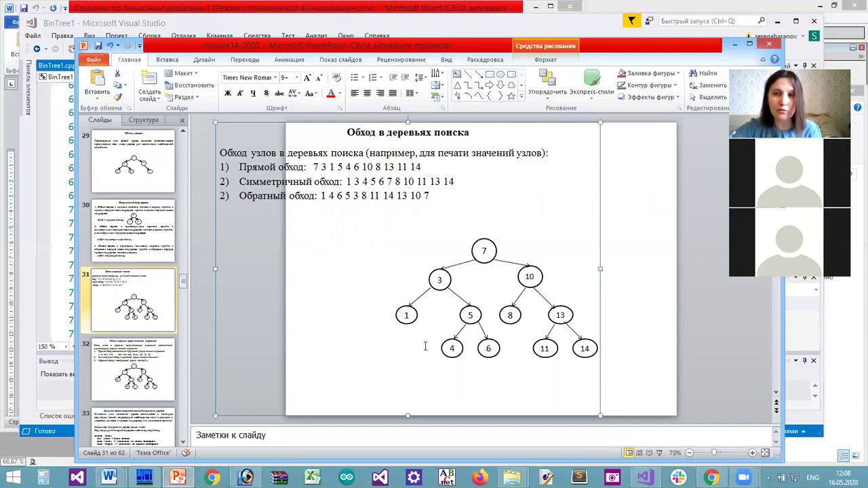Select slide 32 thumbnail
This screenshot has width=868, height=488.
(133, 370)
